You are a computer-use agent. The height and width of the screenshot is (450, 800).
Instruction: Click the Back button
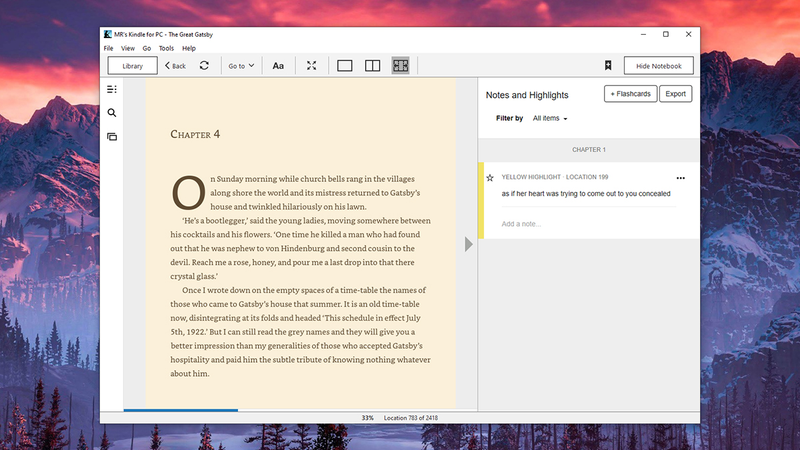176,66
